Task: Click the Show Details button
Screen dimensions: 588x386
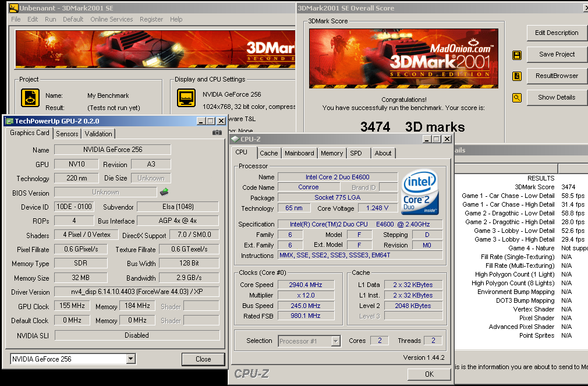Action: (x=557, y=97)
